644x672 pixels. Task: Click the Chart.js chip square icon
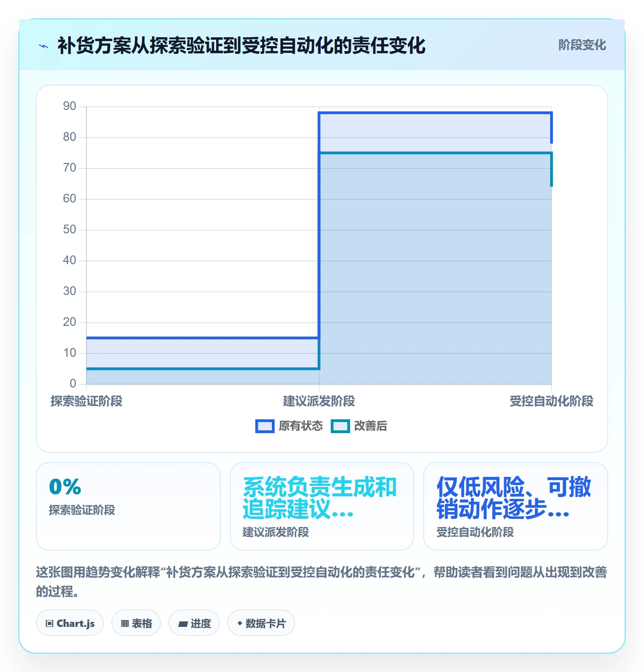(50, 624)
